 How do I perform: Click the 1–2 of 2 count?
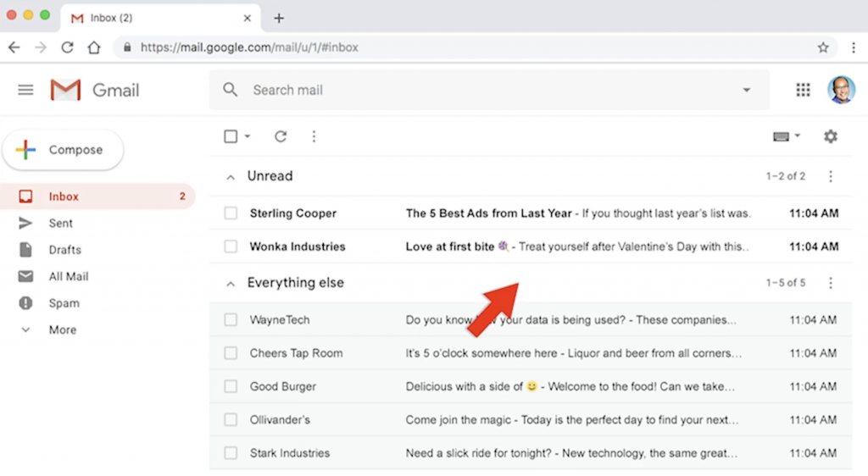(x=786, y=176)
